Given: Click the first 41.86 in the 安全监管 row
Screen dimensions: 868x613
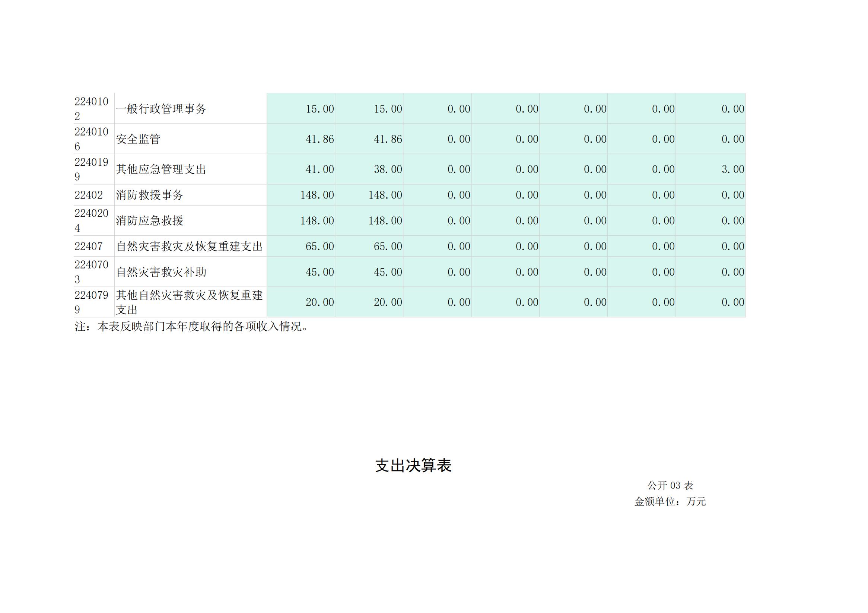Looking at the screenshot, I should pyautogui.click(x=320, y=139).
